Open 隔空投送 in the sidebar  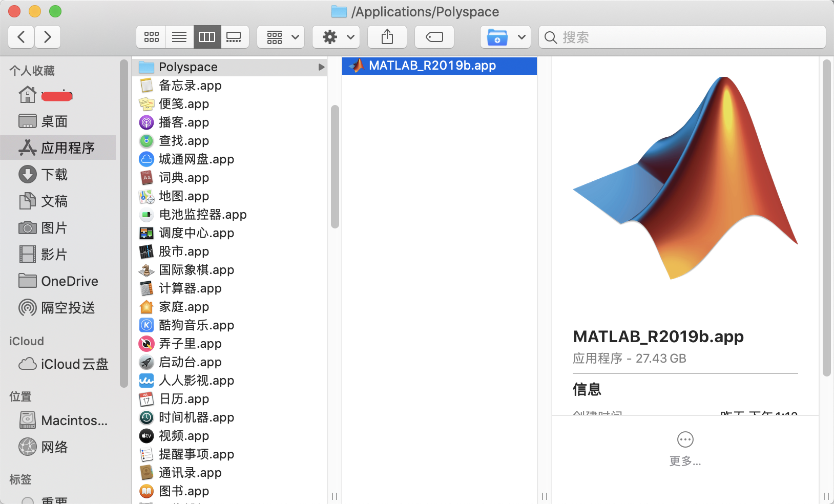[x=57, y=308]
